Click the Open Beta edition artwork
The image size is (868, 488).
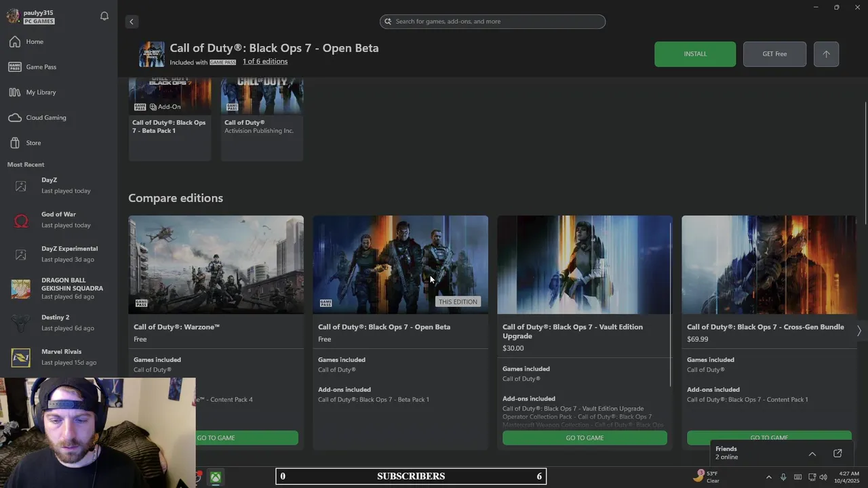tap(400, 264)
